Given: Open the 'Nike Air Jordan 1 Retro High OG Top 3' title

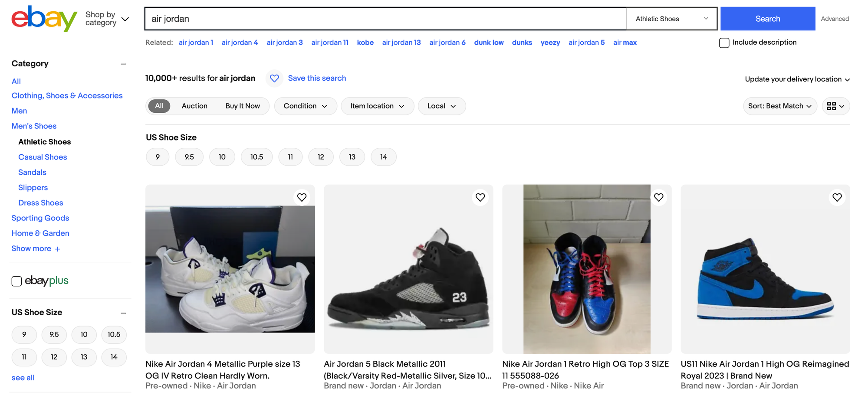Looking at the screenshot, I should pos(585,370).
